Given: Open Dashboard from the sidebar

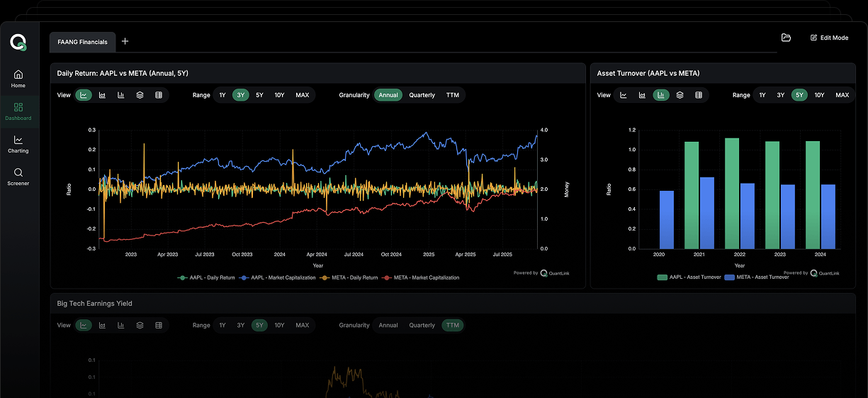Looking at the screenshot, I should click(x=18, y=111).
